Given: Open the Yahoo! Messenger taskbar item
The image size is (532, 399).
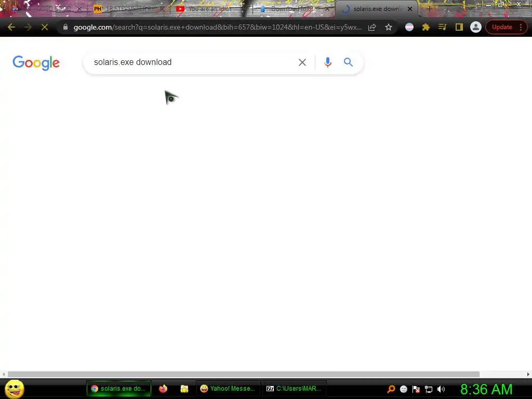Looking at the screenshot, I should [x=228, y=389].
